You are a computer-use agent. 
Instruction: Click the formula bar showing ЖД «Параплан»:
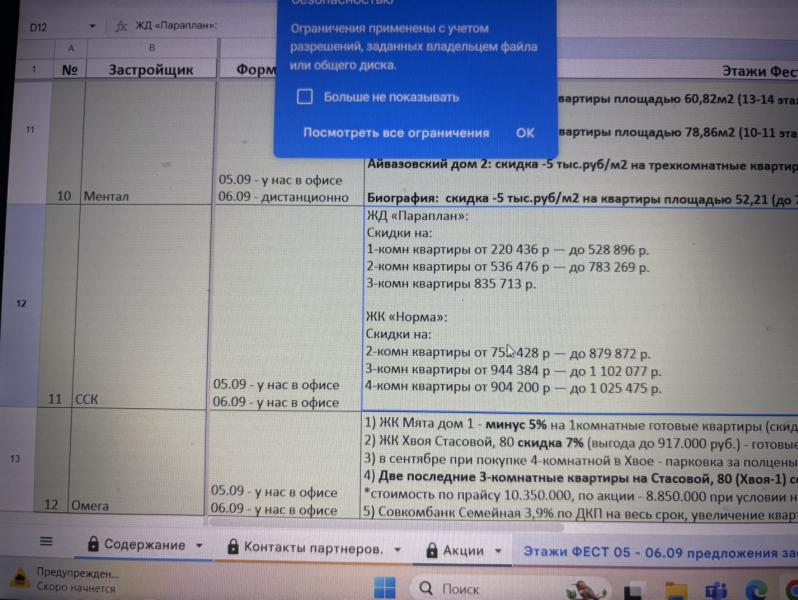176,25
